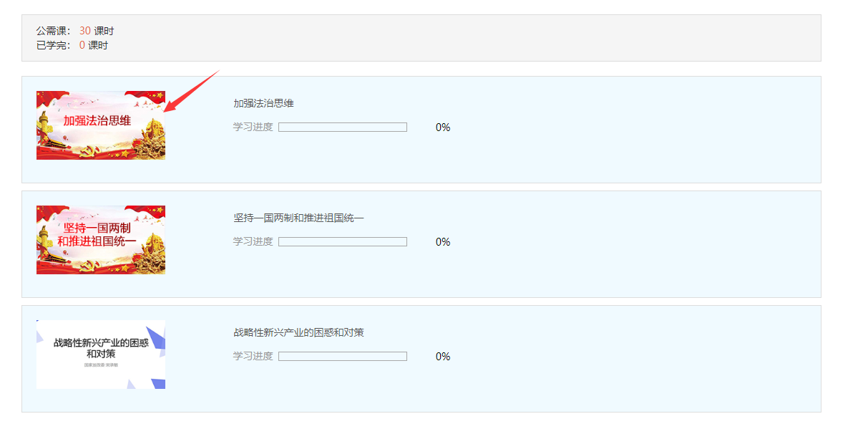This screenshot has height=434, width=868.
Task: Click the 加强法治思维 course title link
Action: click(x=263, y=103)
